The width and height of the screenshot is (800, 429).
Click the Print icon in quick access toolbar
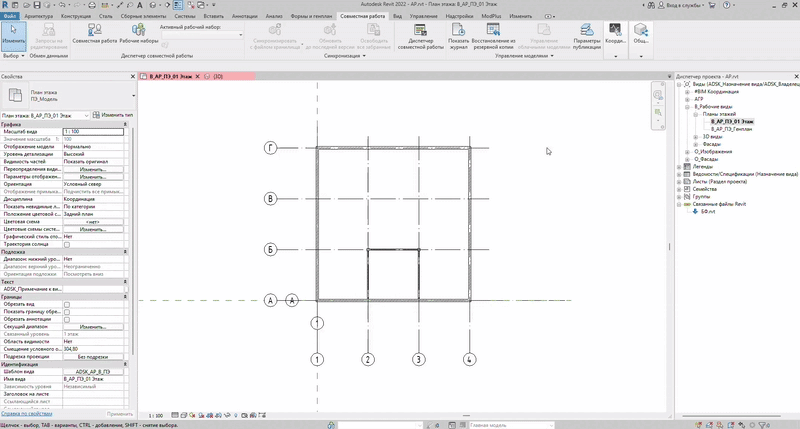coord(92,5)
